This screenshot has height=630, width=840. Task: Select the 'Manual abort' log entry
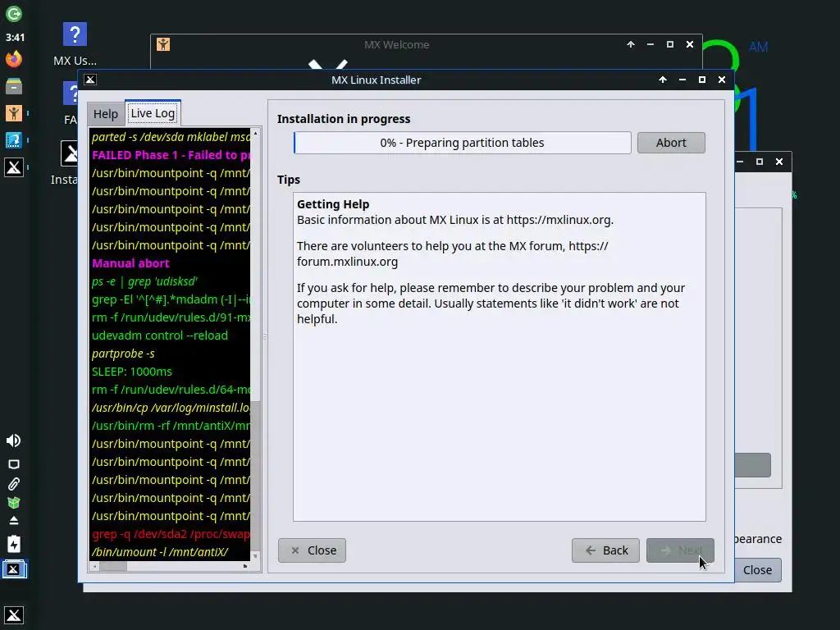pos(130,263)
